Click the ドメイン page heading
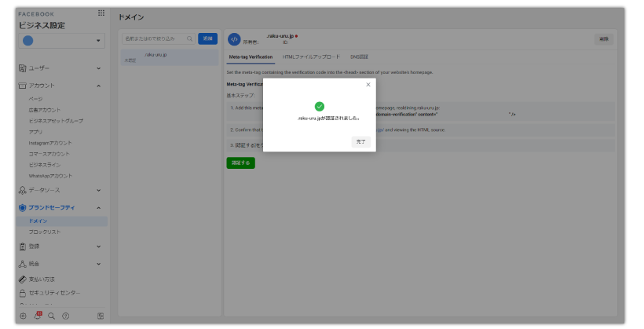The image size is (644, 329). tap(131, 17)
